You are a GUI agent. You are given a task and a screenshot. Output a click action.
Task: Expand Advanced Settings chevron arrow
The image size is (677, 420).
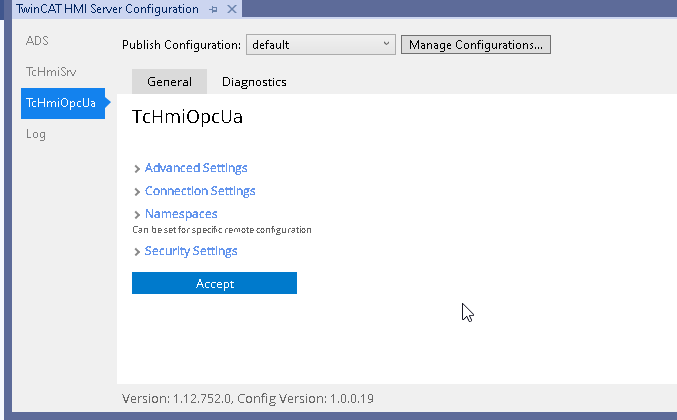pyautogui.click(x=137, y=169)
